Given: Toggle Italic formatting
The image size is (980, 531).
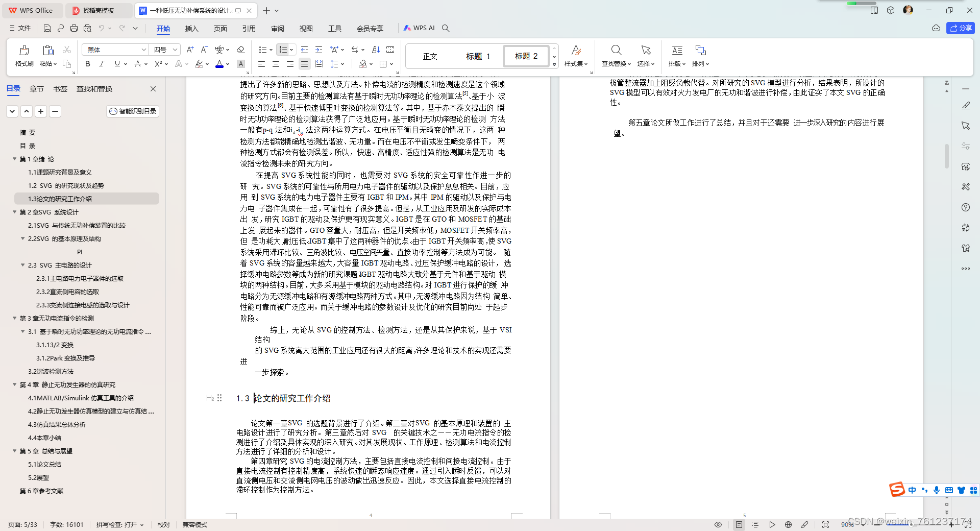Looking at the screenshot, I should (x=102, y=64).
